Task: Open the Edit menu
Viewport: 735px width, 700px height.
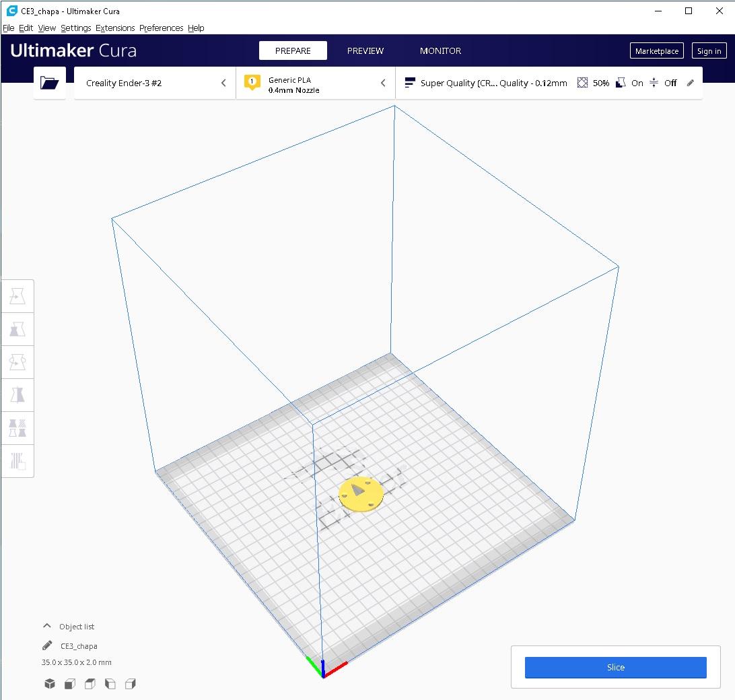Action: point(26,28)
